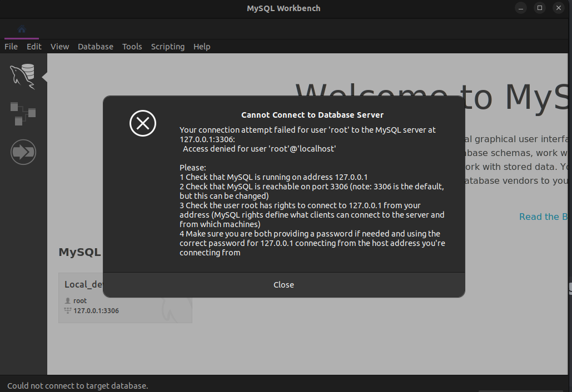The width and height of the screenshot is (572, 392).
Task: Click the 'Cannot Connect to Database Server' heading
Action: [x=312, y=115]
